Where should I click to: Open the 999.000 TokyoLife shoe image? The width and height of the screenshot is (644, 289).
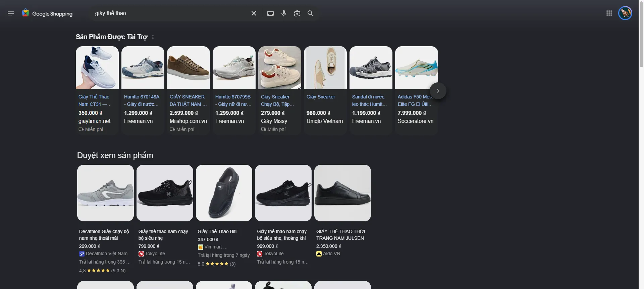(283, 193)
